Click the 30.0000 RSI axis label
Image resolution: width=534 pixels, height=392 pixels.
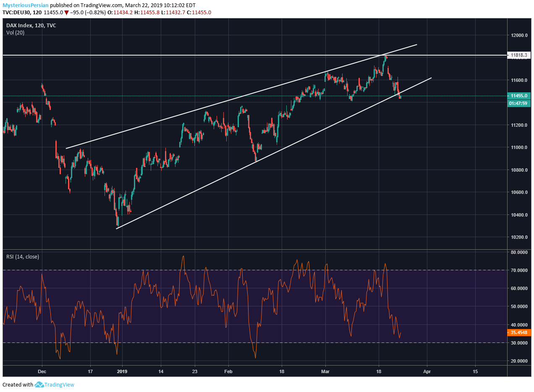519,343
